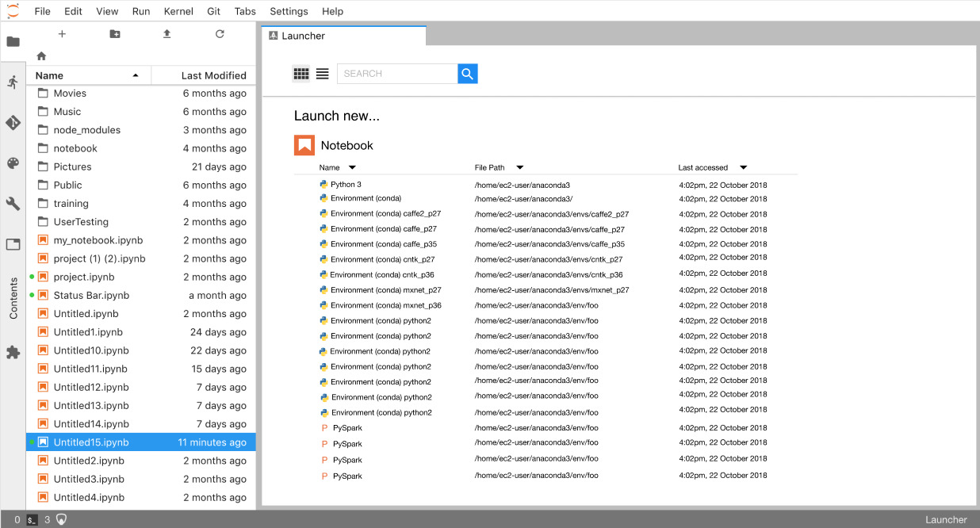The width and height of the screenshot is (980, 528).
Task: Open the View menu
Action: [x=107, y=11]
